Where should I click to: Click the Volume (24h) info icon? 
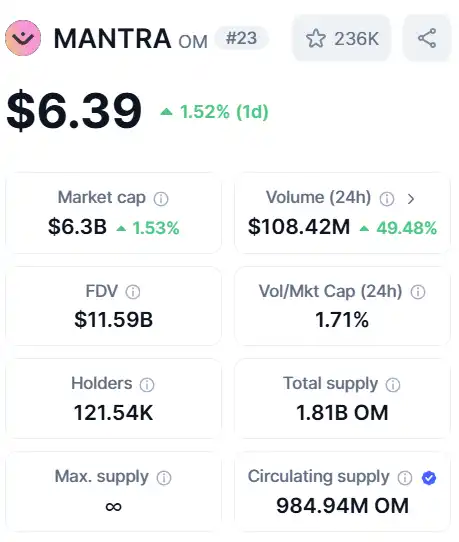point(387,199)
